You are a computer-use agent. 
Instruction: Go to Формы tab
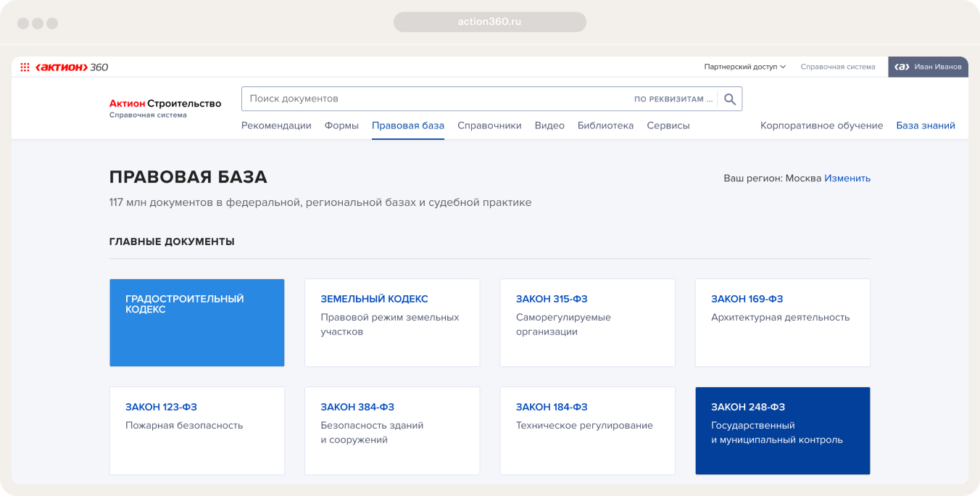point(341,125)
